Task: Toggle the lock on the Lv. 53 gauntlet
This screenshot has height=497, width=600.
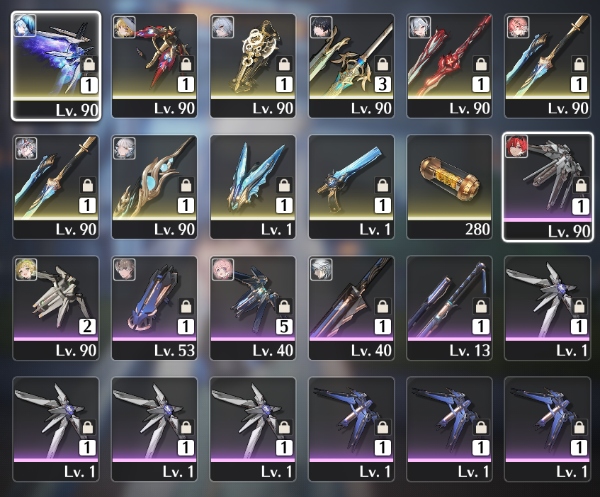Action: pos(186,306)
